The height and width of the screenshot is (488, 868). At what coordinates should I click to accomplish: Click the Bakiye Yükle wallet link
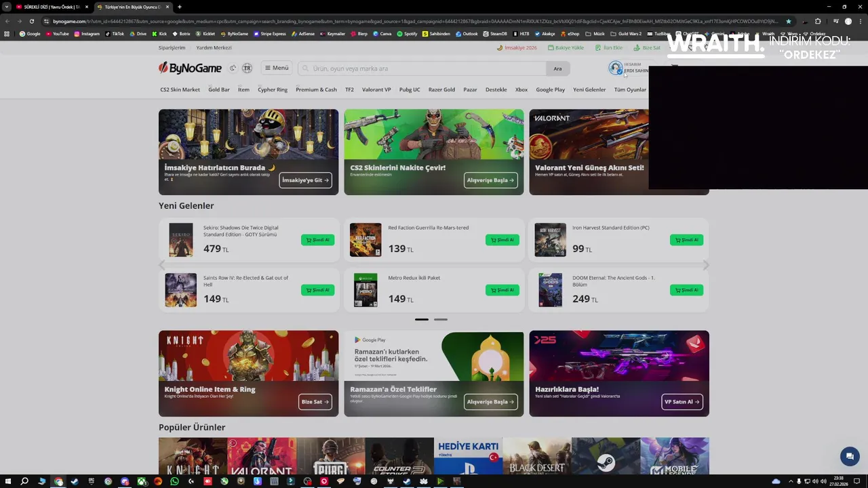click(x=566, y=47)
